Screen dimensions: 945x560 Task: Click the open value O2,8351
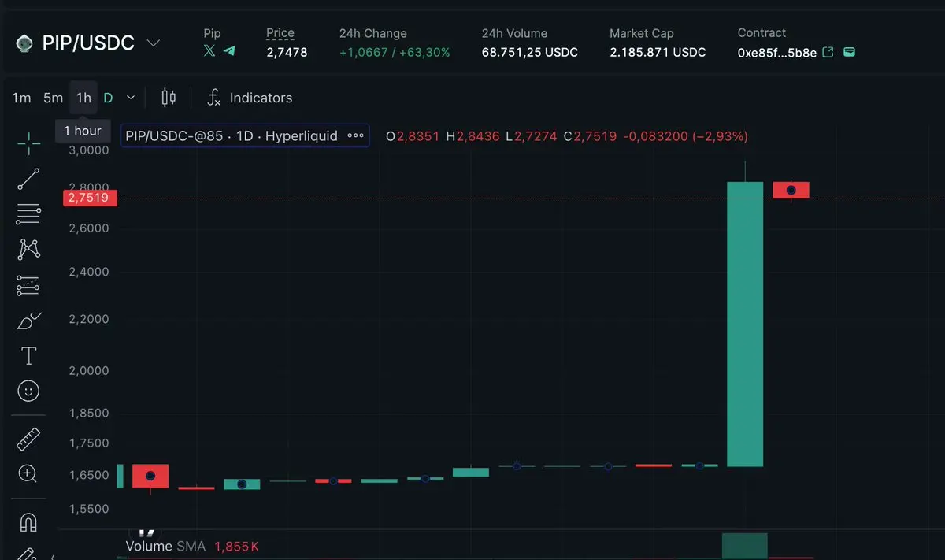(x=413, y=136)
